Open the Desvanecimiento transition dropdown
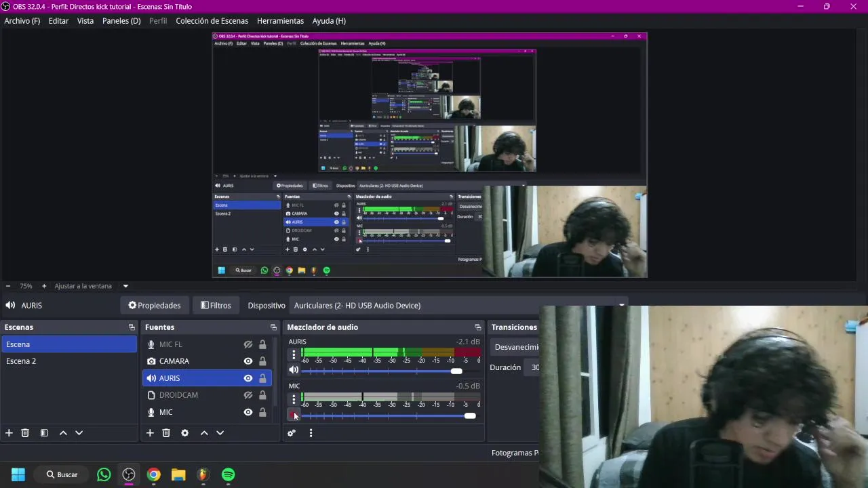This screenshot has height=488, width=868. click(x=515, y=347)
